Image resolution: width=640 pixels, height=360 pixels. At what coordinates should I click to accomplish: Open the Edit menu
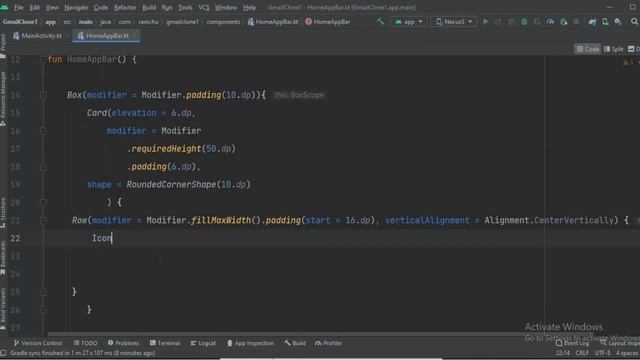pyautogui.click(x=35, y=7)
